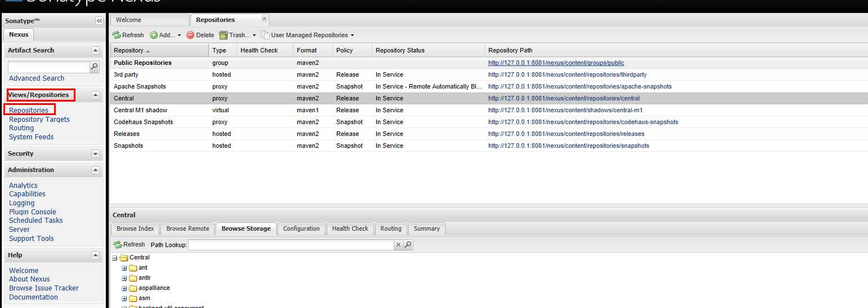868x308 pixels.
Task: Collapse the Administration panel
Action: click(x=95, y=170)
